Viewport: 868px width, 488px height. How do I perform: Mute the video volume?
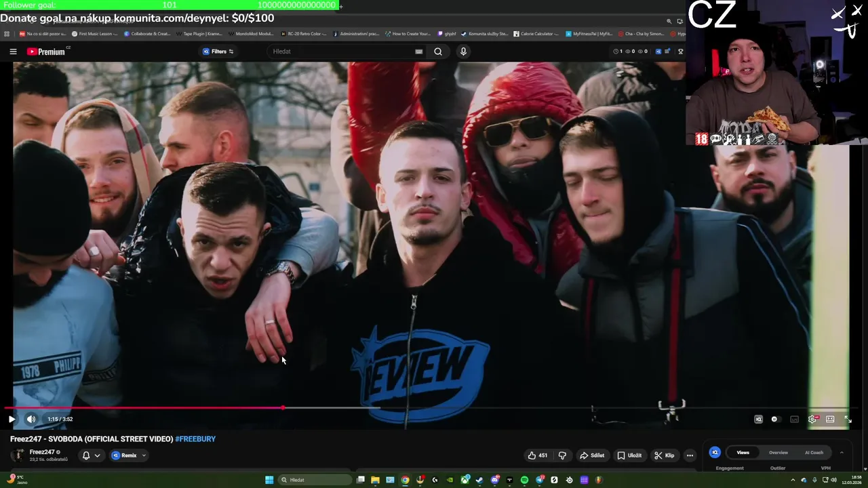point(31,419)
